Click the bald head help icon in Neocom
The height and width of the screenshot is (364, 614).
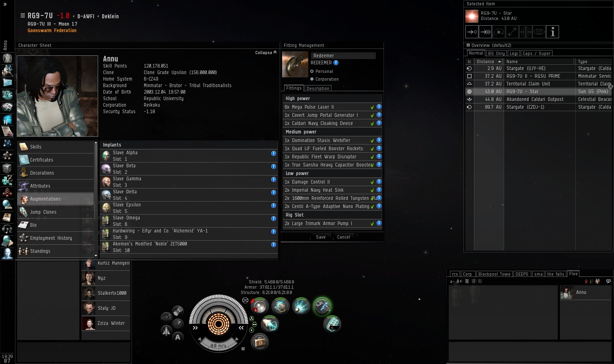[7, 254]
